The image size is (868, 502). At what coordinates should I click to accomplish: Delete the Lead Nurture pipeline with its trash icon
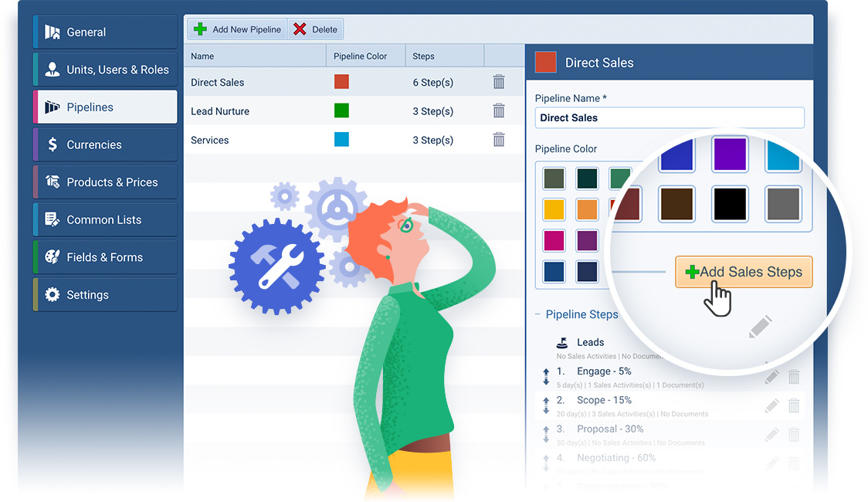pyautogui.click(x=498, y=110)
